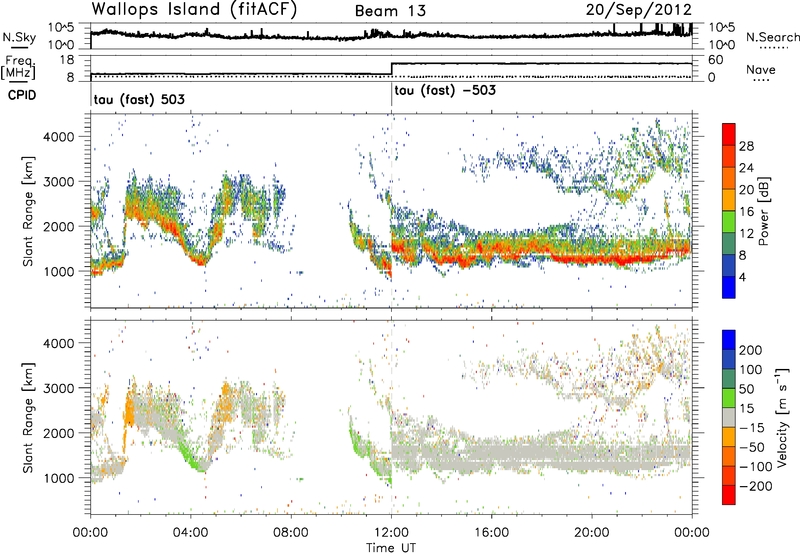
Task: Click the date '20/Sep/2012'
Action: 639,10
